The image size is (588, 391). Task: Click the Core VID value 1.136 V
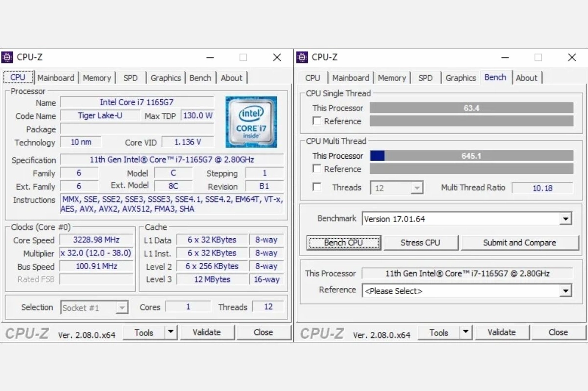(x=188, y=142)
